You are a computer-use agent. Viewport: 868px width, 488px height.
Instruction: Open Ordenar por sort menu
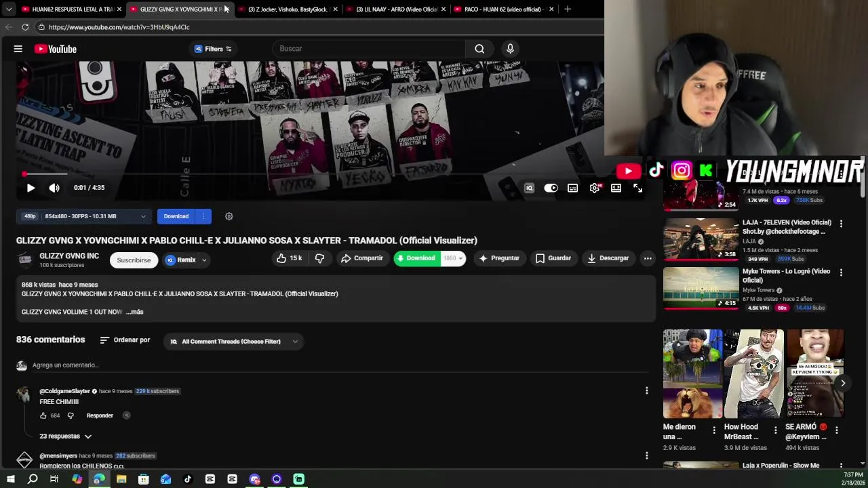[125, 340]
